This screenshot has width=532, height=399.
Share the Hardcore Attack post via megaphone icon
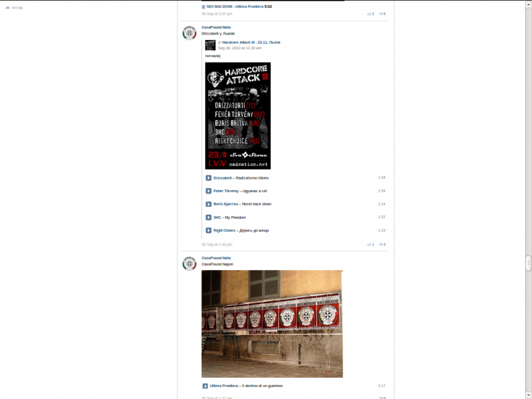[x=370, y=245]
